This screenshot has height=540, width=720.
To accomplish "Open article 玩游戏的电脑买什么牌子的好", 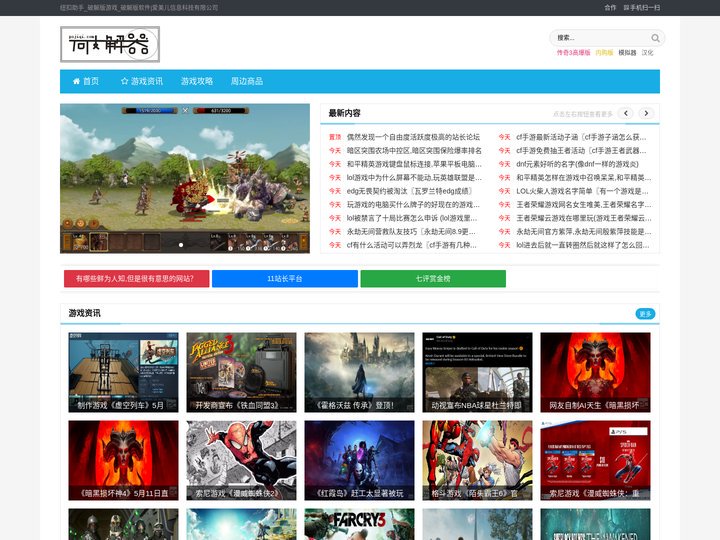I will [x=413, y=204].
